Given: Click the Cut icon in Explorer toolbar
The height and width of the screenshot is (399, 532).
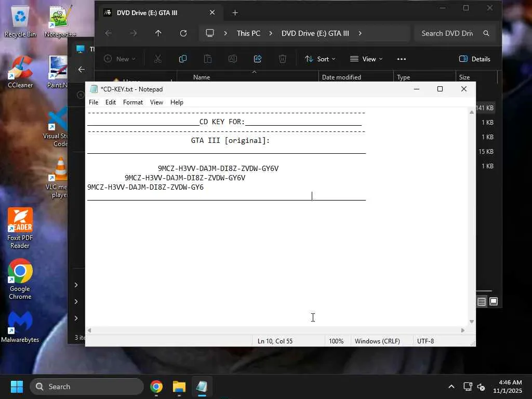Looking at the screenshot, I should (158, 59).
